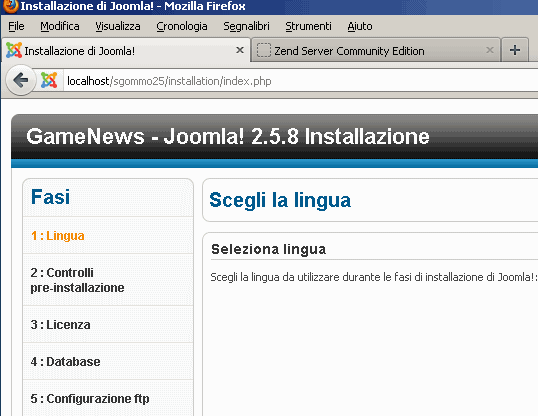Open the Aiuto menu
Screen dimensions: 538x416
pos(360,26)
